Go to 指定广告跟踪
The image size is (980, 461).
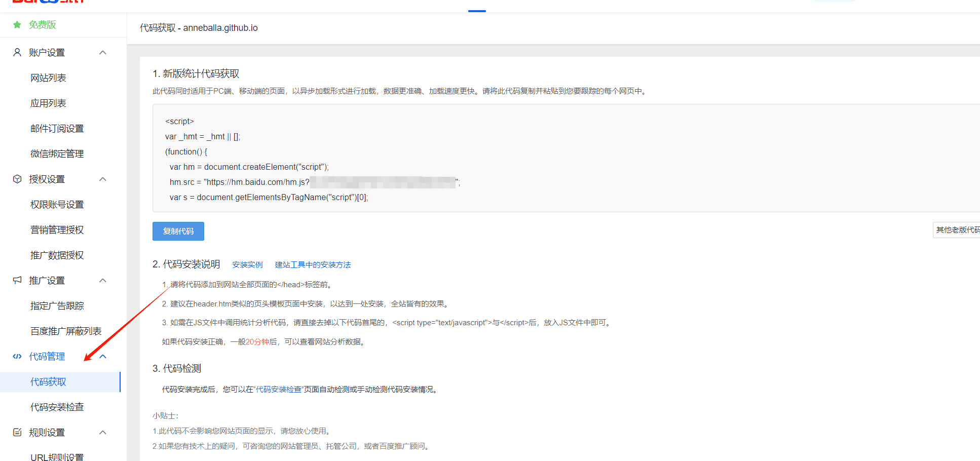[x=57, y=305]
